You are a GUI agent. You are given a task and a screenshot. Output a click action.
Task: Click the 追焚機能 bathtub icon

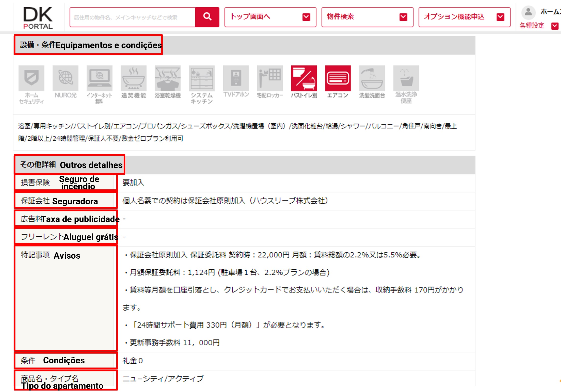tap(133, 78)
